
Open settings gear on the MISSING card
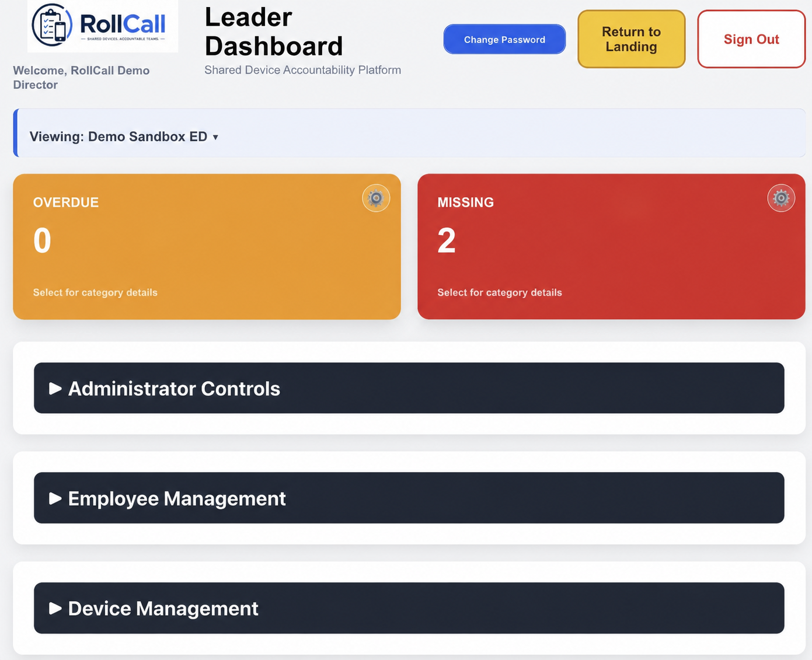781,198
